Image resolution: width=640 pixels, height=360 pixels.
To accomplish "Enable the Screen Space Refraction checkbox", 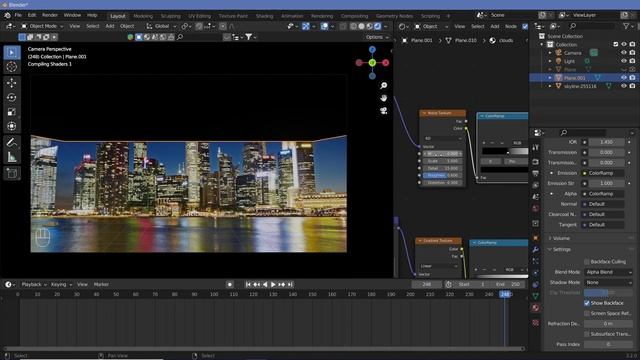I will pos(587,313).
